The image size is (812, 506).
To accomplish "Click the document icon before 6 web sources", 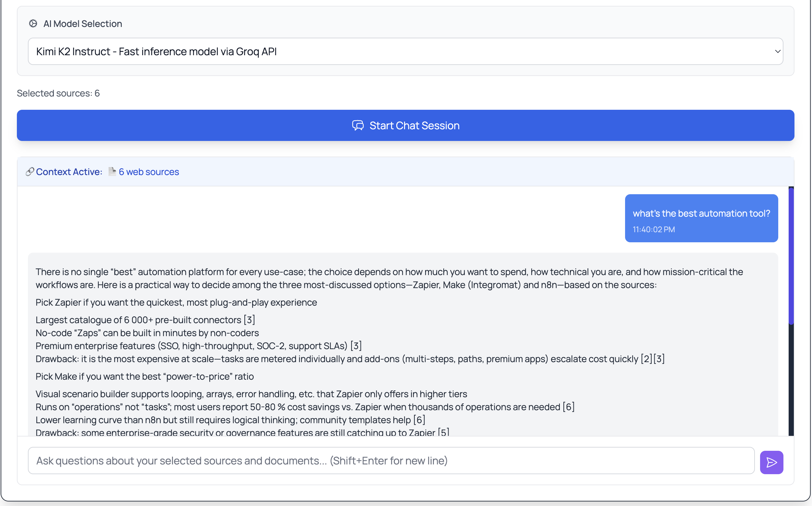I will point(112,172).
